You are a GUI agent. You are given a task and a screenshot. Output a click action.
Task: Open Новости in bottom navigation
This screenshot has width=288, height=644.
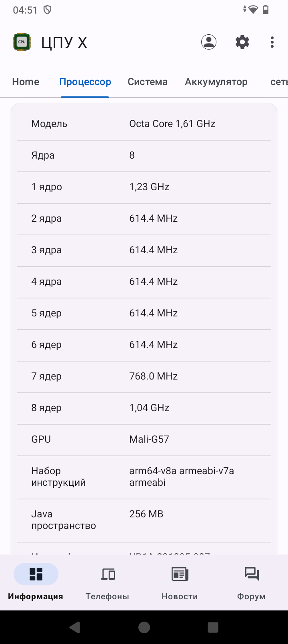(x=180, y=574)
